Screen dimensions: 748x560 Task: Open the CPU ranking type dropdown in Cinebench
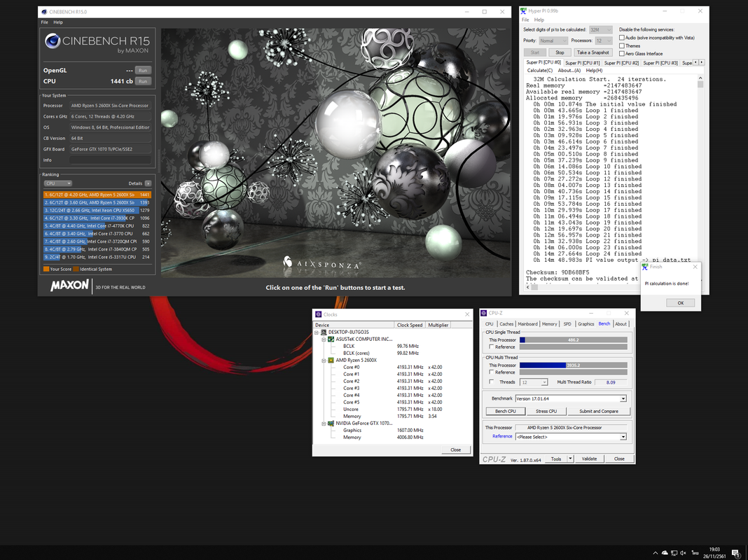click(58, 183)
